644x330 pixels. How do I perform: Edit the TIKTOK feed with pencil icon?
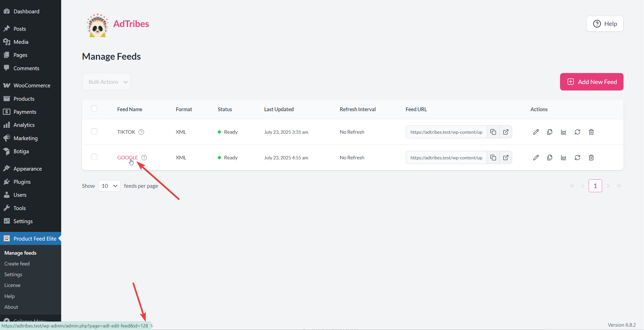pyautogui.click(x=536, y=132)
